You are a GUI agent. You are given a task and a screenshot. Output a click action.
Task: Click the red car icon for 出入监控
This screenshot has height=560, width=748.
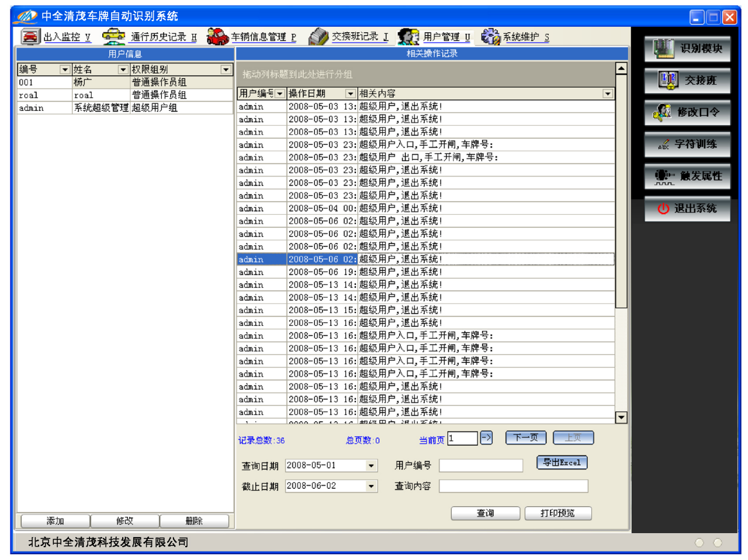coord(30,37)
